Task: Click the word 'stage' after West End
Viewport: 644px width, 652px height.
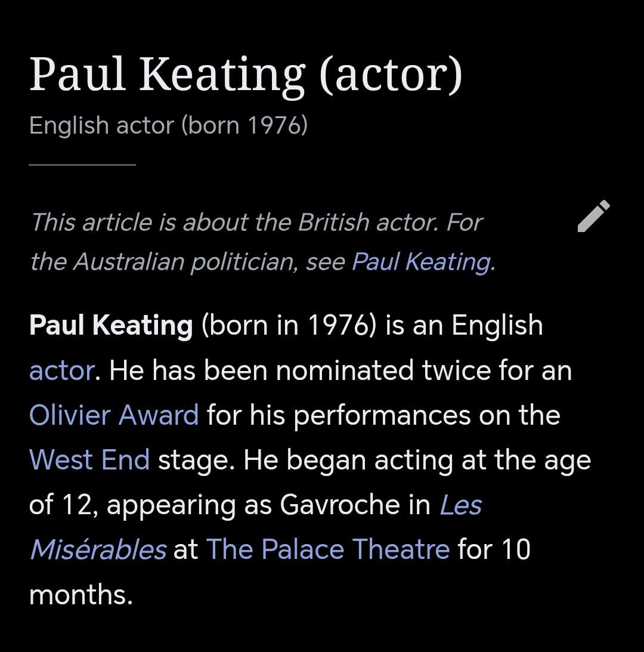Action: (194, 461)
